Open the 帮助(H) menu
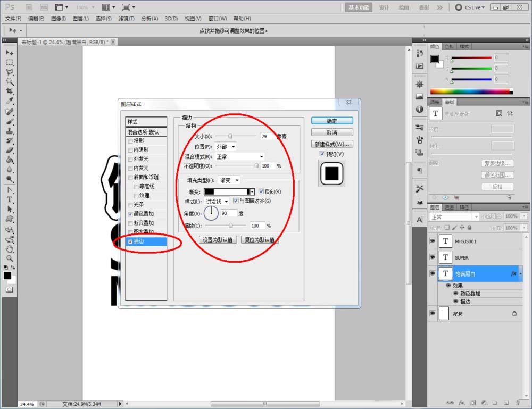Viewport: 532px width, 409px height. tap(242, 19)
